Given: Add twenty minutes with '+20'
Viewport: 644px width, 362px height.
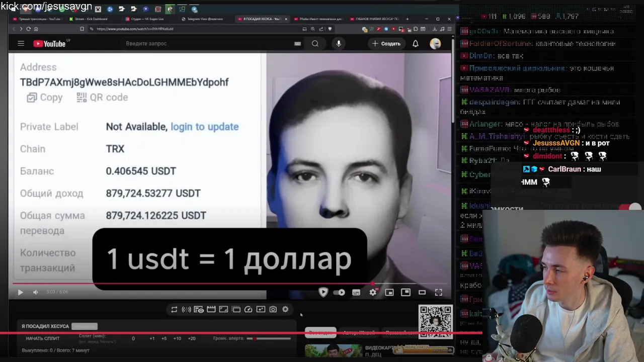Looking at the screenshot, I should click(x=192, y=338).
